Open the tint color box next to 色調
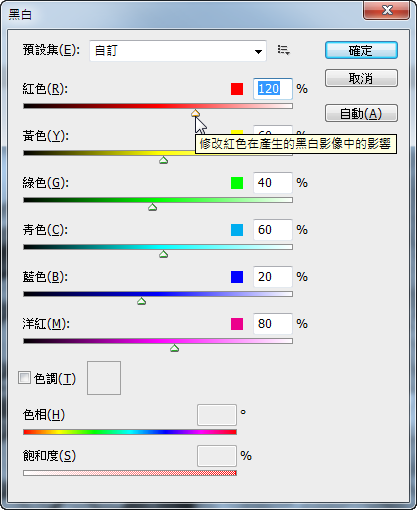 click(x=104, y=378)
